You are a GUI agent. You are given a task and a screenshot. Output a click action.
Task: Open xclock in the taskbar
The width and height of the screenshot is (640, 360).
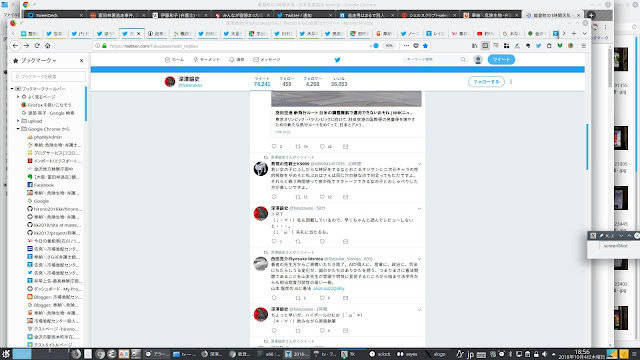[380, 354]
